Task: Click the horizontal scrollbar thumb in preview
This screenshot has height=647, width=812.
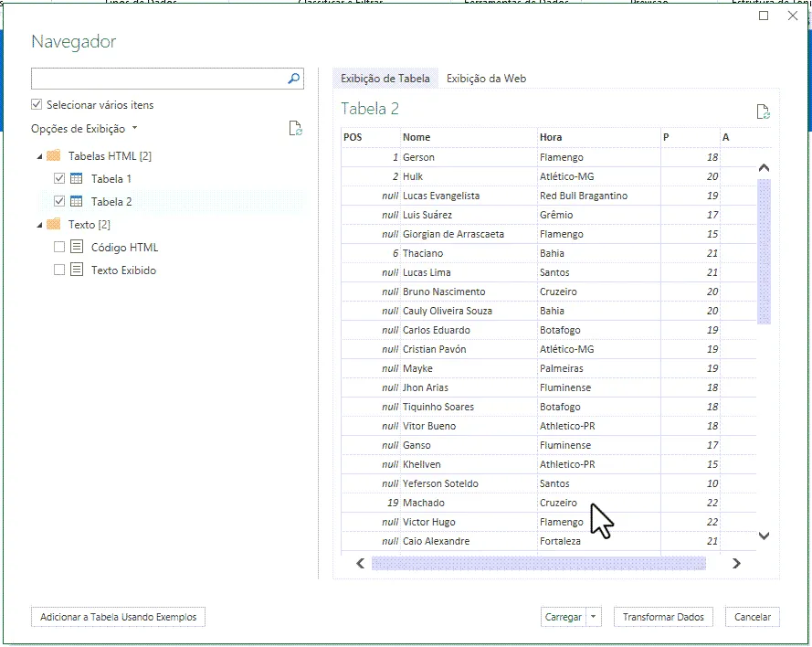Action: pyautogui.click(x=539, y=563)
